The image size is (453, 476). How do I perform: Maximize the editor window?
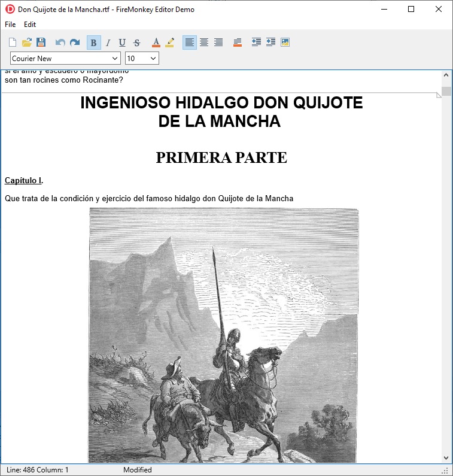(411, 9)
